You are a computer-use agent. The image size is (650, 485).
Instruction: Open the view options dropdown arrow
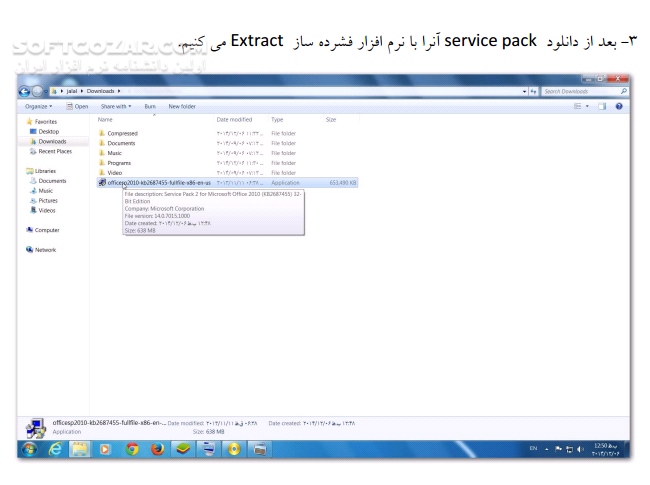tap(587, 107)
